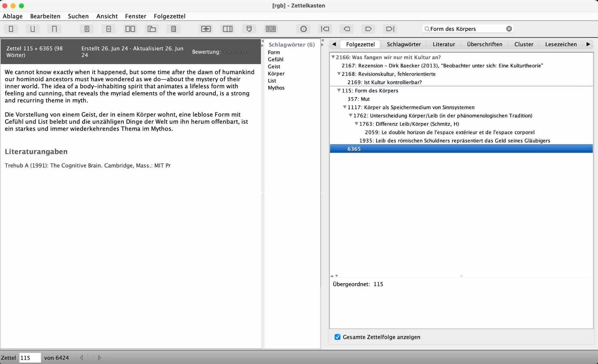Click the magnifier icon in the search field

[427, 29]
